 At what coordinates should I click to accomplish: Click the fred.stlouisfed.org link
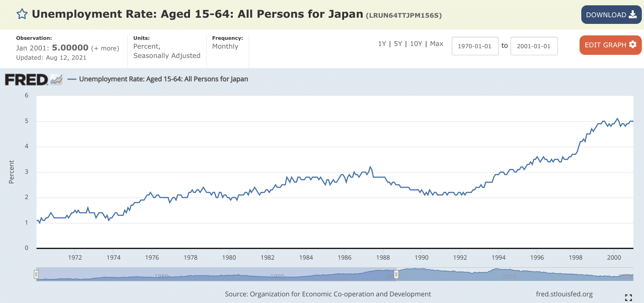tap(564, 294)
